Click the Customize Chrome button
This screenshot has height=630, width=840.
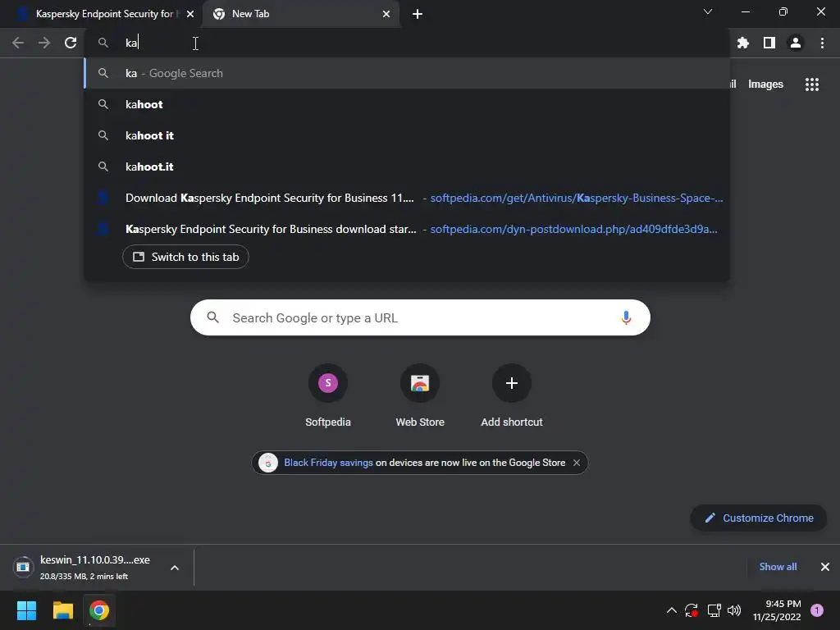[759, 518]
